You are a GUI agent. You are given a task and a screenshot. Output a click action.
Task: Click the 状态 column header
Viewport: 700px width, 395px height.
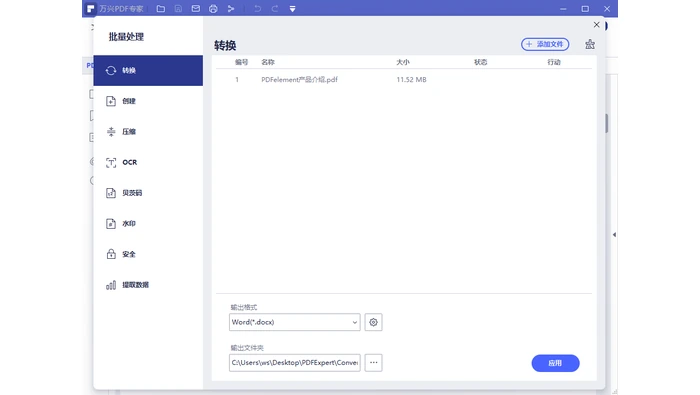pyautogui.click(x=480, y=62)
